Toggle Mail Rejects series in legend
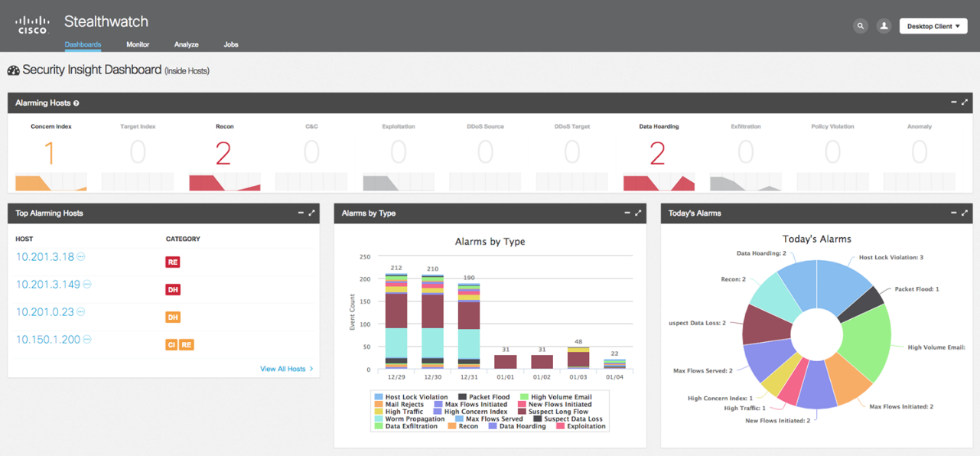This screenshot has width=980, height=456. 399,405
